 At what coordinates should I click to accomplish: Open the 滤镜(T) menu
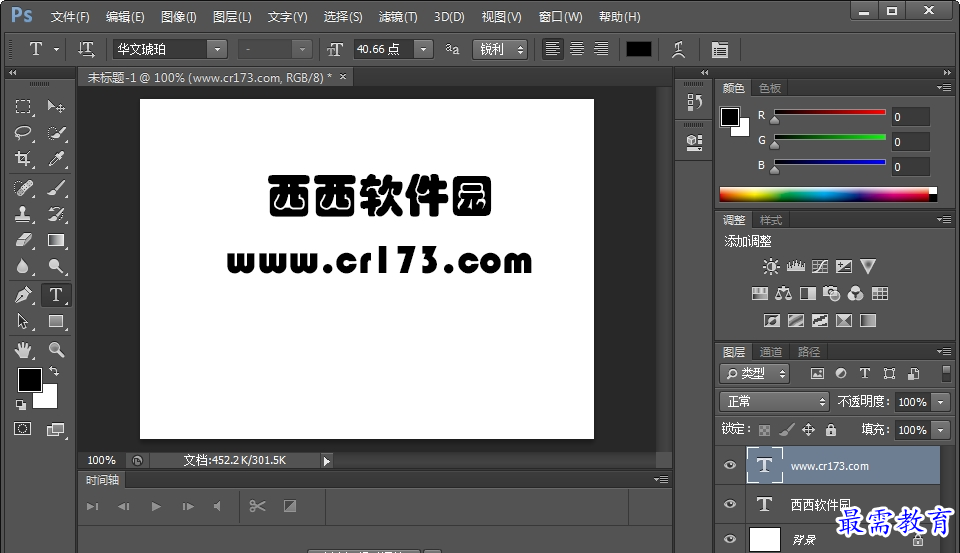[x=398, y=17]
